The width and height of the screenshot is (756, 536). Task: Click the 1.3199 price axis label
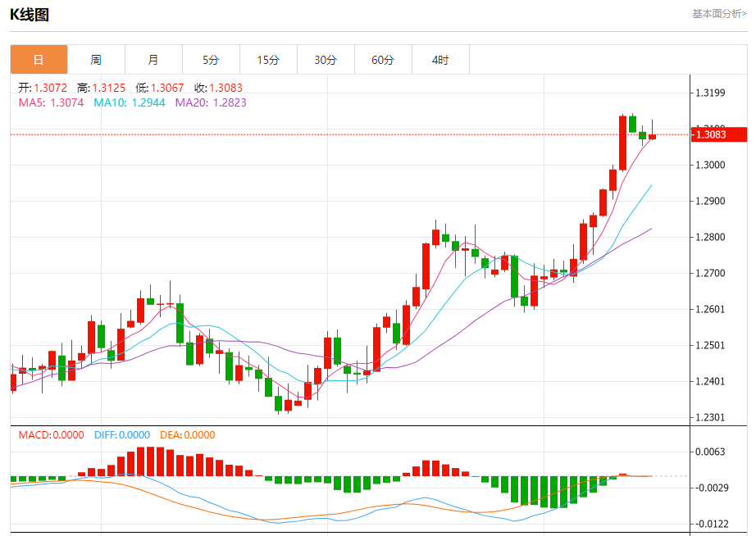point(710,93)
